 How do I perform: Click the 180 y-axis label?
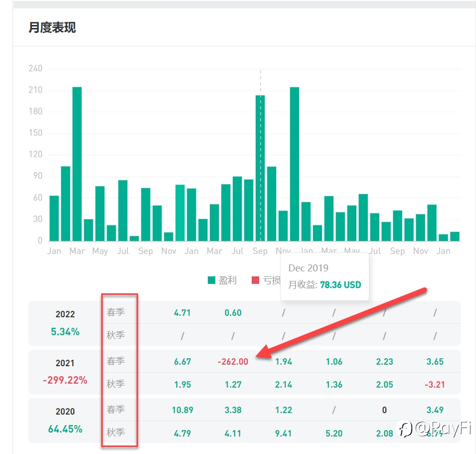(35, 111)
